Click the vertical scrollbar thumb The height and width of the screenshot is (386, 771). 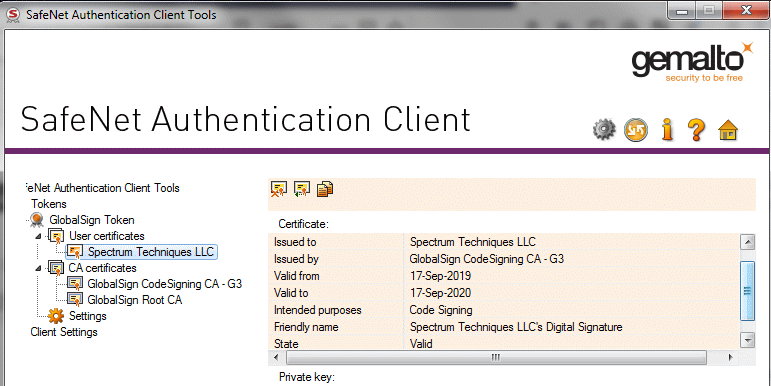pyautogui.click(x=747, y=291)
